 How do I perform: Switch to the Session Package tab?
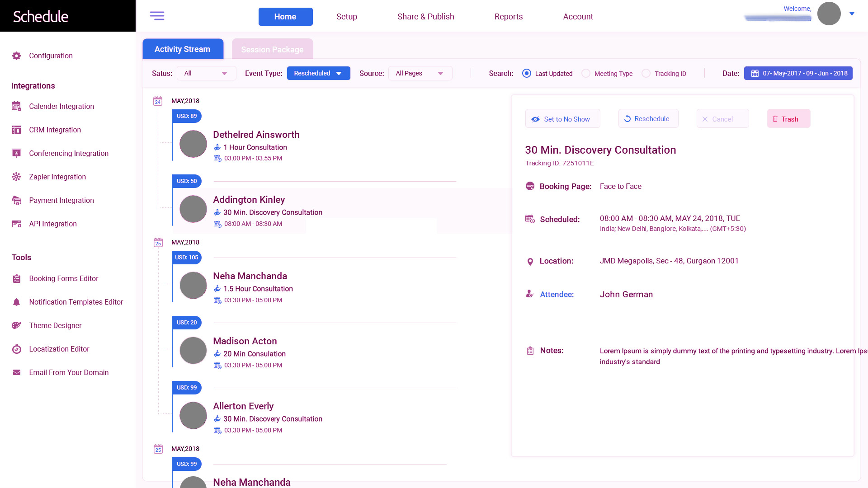pos(272,49)
